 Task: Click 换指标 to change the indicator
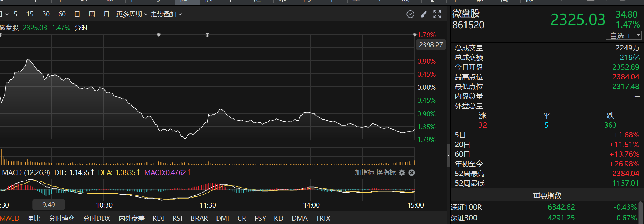[x=386, y=173]
